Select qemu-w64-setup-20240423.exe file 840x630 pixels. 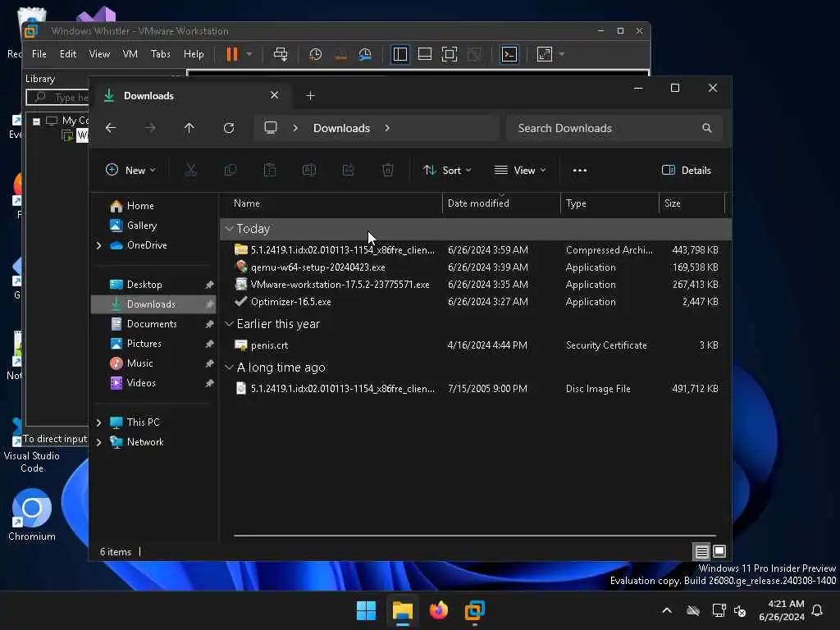tap(317, 267)
